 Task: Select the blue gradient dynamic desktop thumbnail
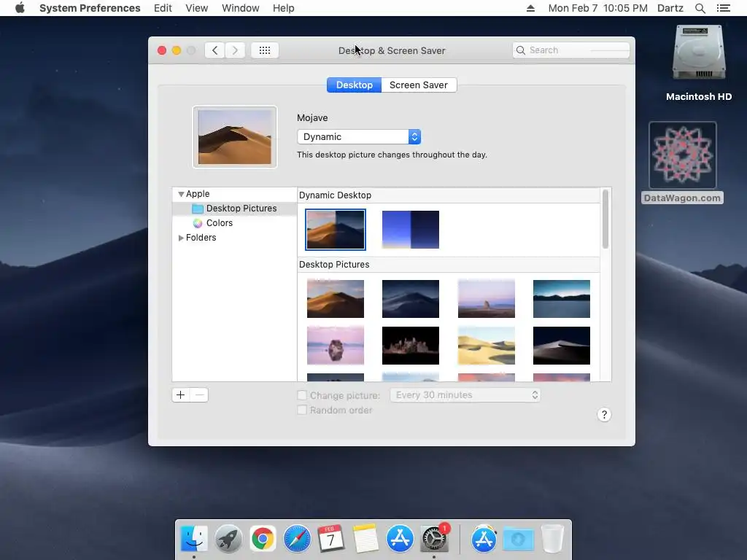411,230
